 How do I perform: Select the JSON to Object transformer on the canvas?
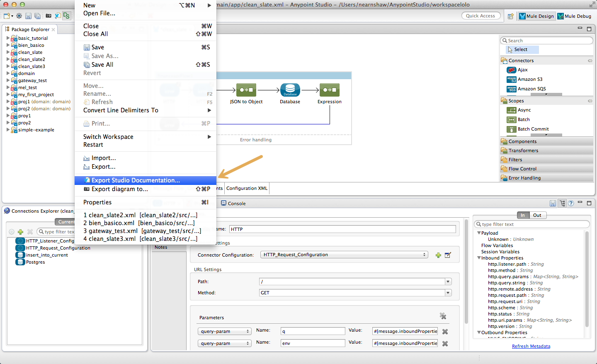point(246,90)
